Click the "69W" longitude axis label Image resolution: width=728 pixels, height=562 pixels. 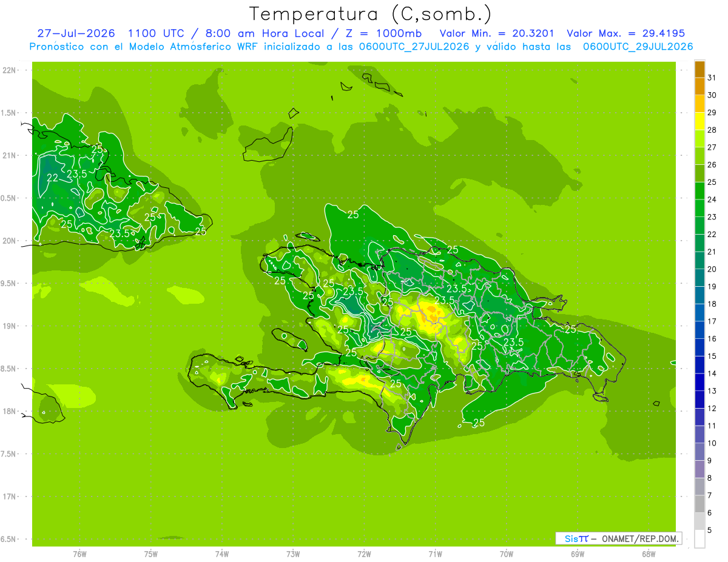pos(578,554)
